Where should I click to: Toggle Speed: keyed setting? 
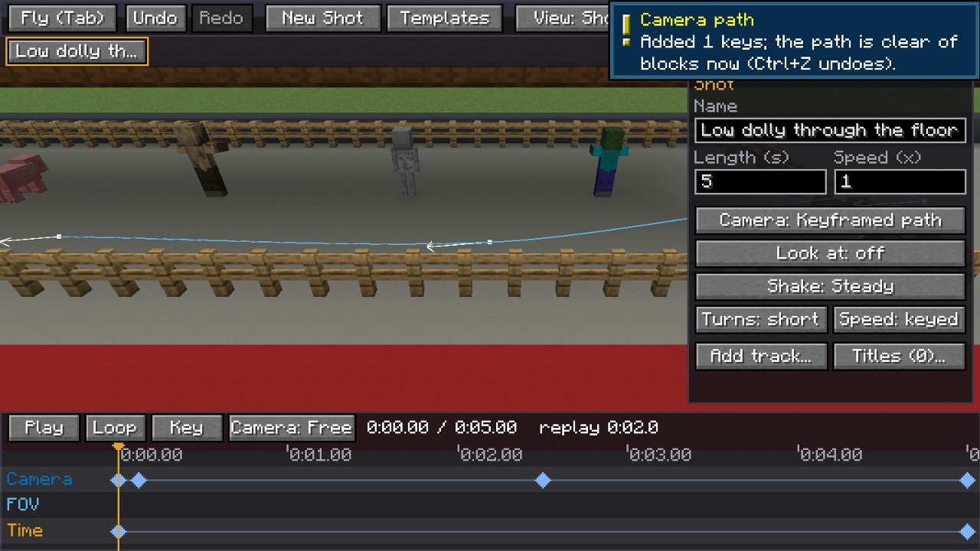[x=899, y=319]
